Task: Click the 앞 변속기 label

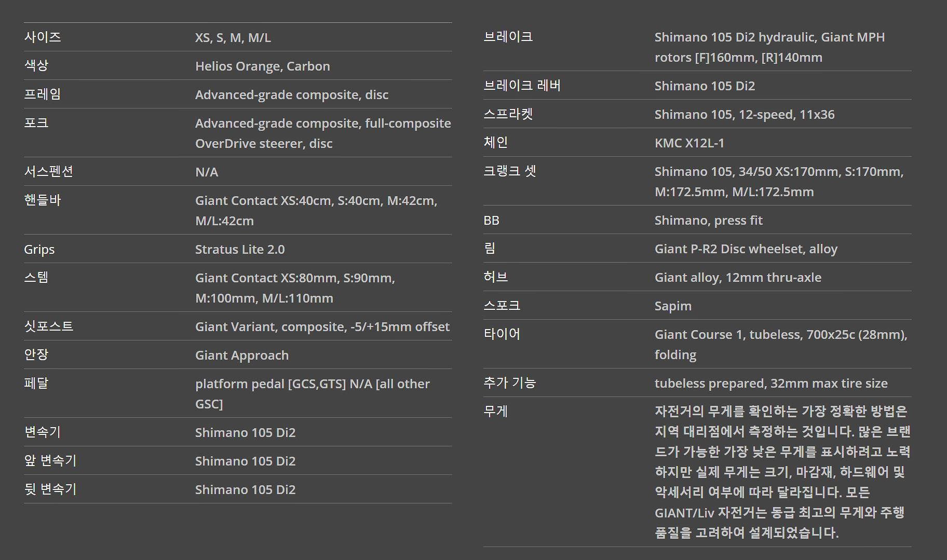Action: pos(50,460)
